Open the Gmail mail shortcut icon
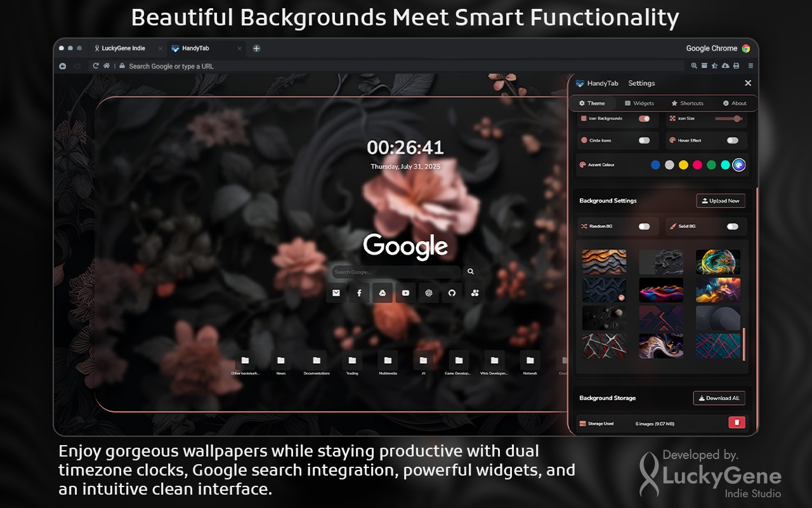The height and width of the screenshot is (508, 812). 336,293
